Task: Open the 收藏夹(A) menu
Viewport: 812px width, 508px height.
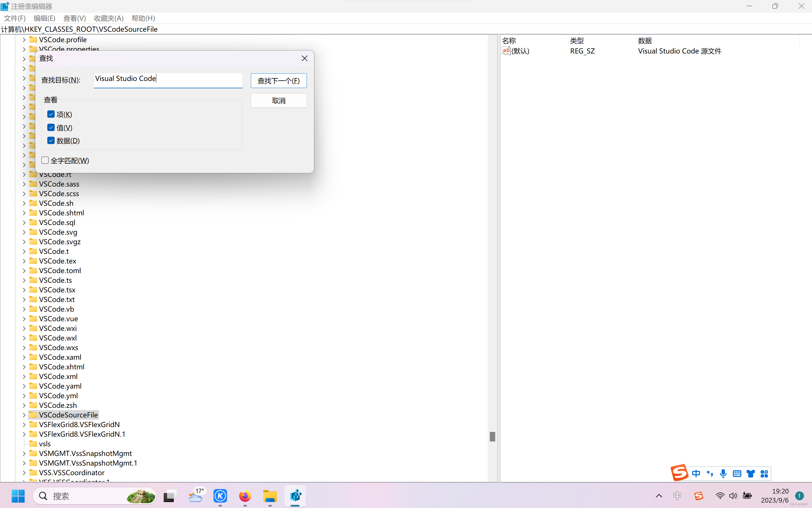Action: (x=108, y=18)
